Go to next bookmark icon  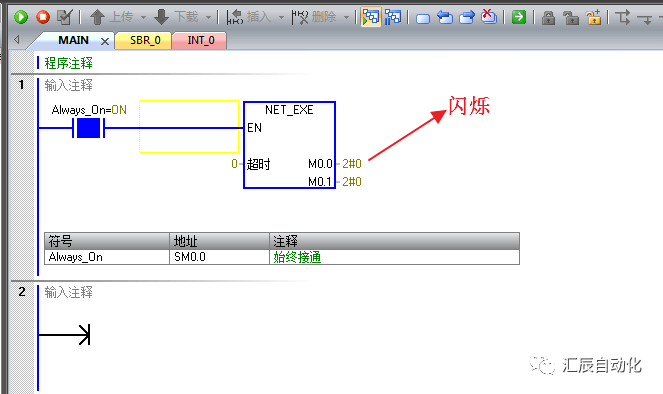pyautogui.click(x=467, y=17)
